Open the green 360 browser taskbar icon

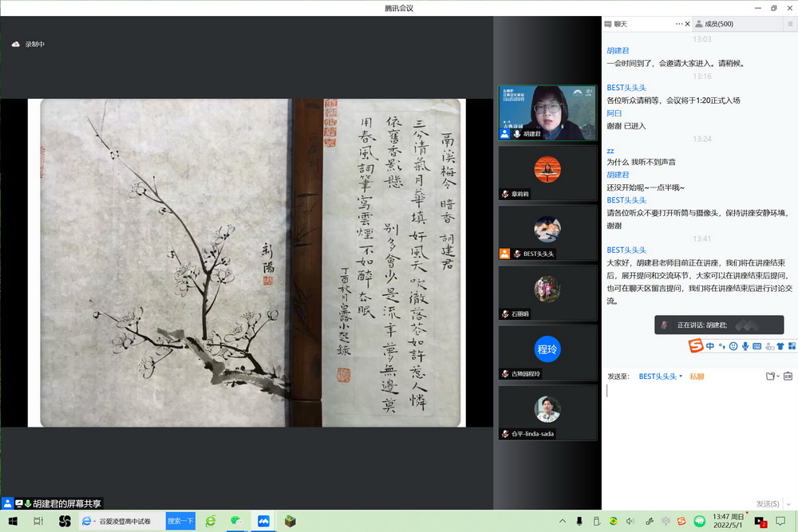pyautogui.click(x=211, y=521)
